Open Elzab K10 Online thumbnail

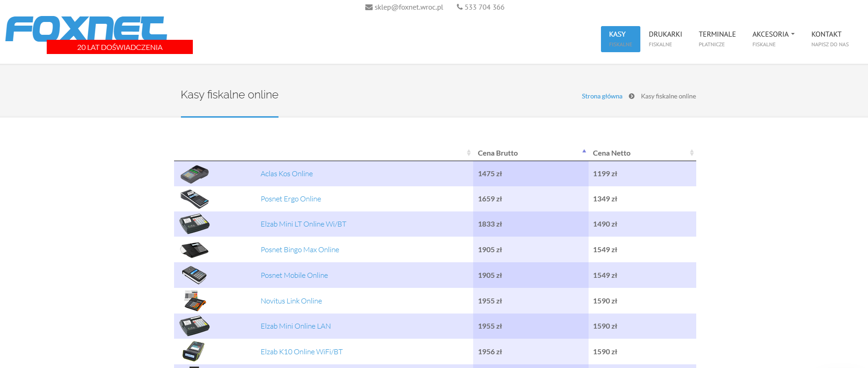[194, 352]
